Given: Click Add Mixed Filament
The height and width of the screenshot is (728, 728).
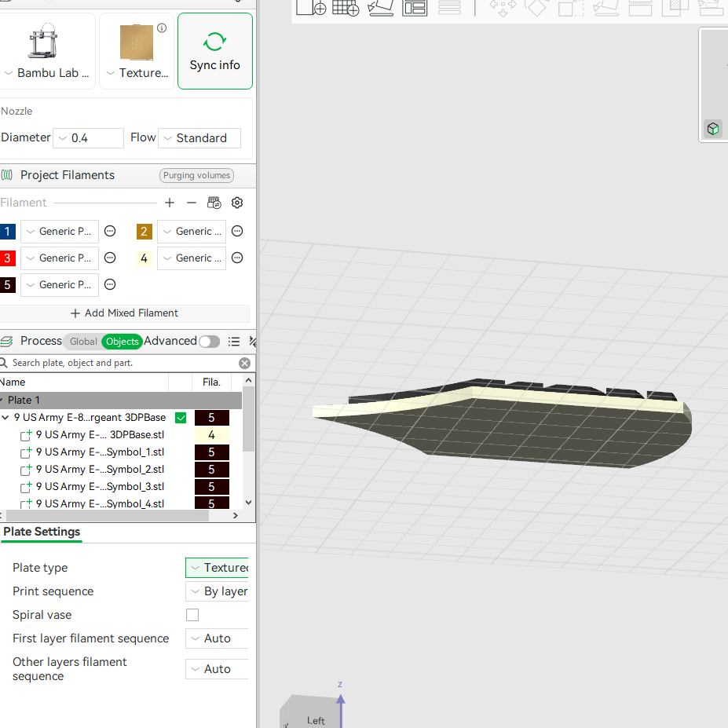Looking at the screenshot, I should click(x=124, y=313).
